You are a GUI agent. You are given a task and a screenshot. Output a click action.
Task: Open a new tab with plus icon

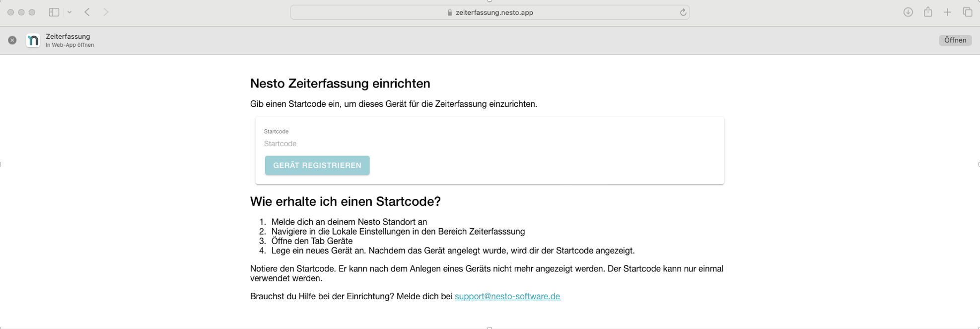pos(947,12)
